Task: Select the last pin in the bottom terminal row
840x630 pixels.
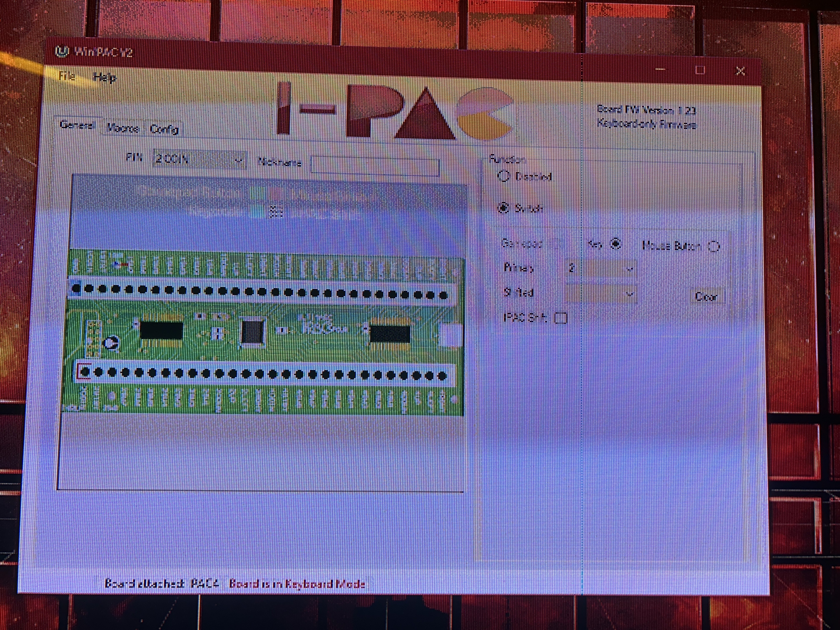Action: (x=442, y=376)
